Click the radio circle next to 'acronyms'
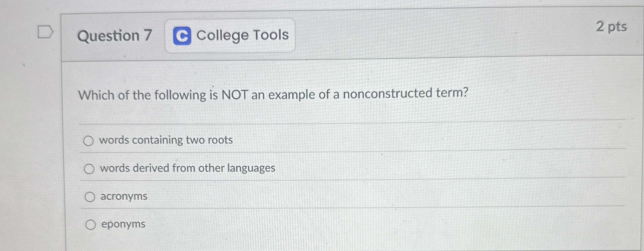644x251 pixels. pos(90,197)
